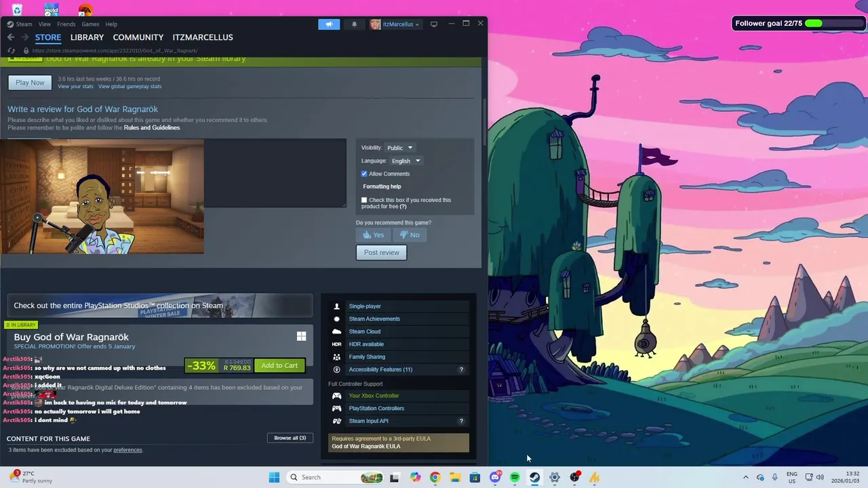868x488 pixels.
Task: Click Add to Cart for God of War
Action: (x=279, y=365)
